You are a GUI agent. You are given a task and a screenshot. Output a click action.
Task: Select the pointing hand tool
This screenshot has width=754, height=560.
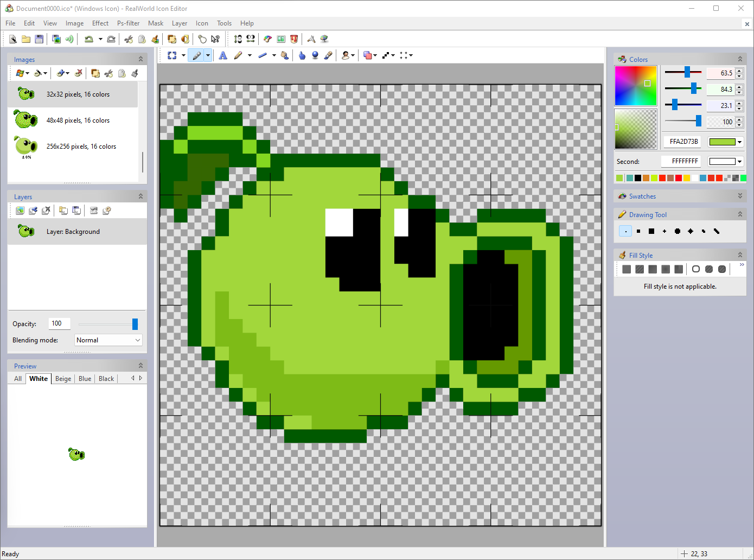302,55
